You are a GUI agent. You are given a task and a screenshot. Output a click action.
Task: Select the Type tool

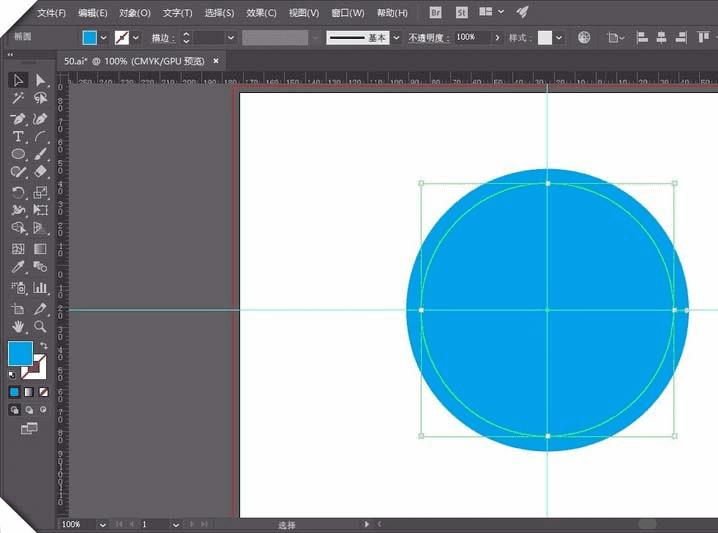[18, 136]
